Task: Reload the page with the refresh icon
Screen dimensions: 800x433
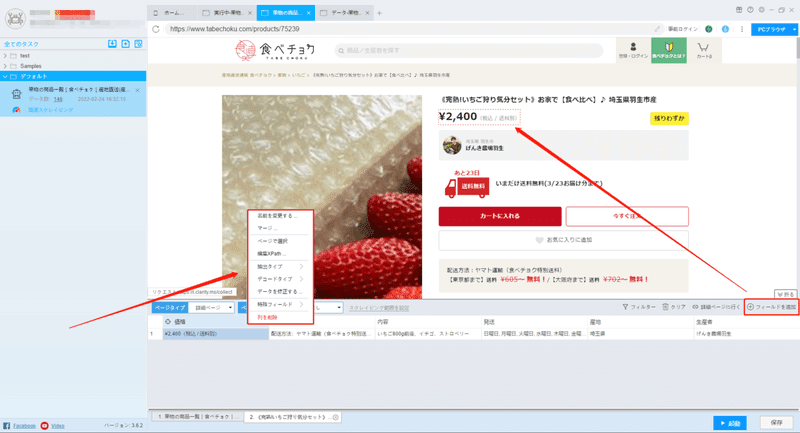Action: pyautogui.click(x=156, y=29)
